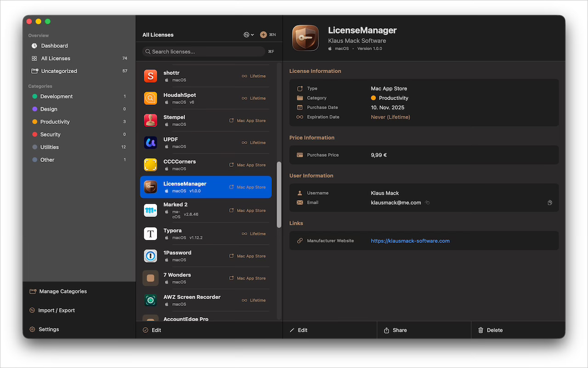Open the Uncategorized folder
This screenshot has height=368, width=588.
tap(59, 71)
